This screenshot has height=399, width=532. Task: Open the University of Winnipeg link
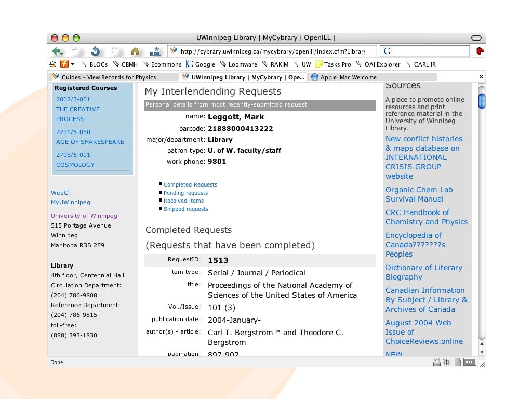click(x=84, y=216)
